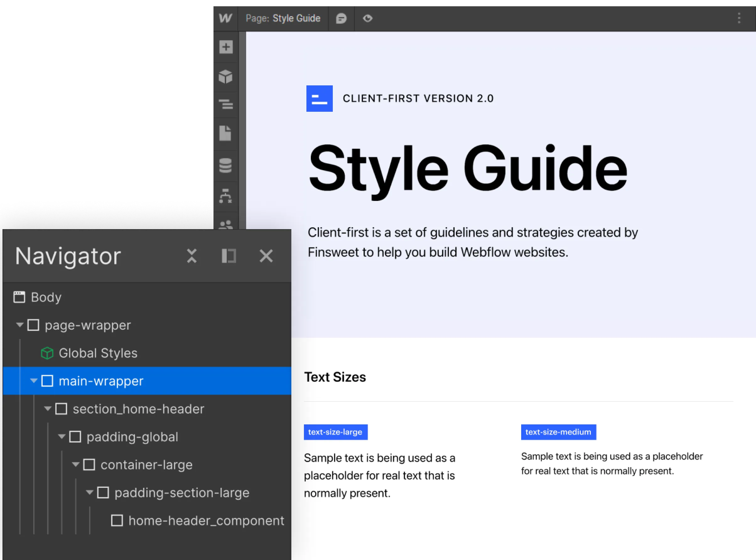This screenshot has width=756, height=560.
Task: Collapse the main-wrapper disclosure triangle
Action: point(34,381)
